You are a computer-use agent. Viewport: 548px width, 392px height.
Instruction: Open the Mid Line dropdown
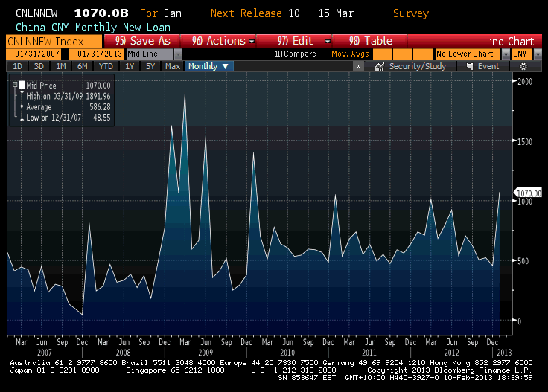[x=178, y=54]
